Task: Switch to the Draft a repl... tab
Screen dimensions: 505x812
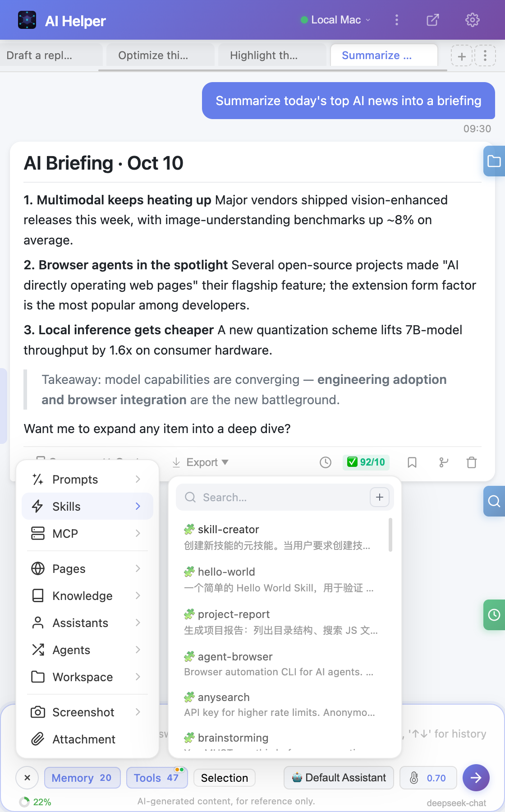Action: click(51, 56)
